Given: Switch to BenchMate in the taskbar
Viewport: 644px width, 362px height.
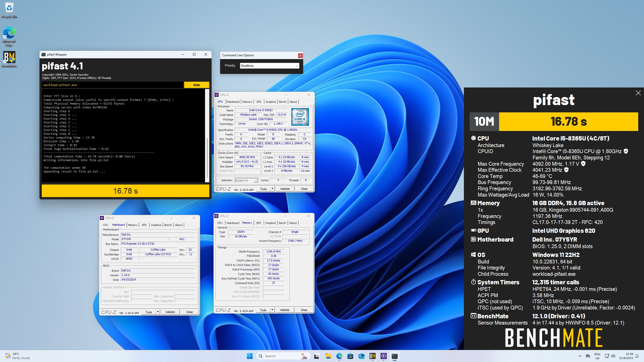Looking at the screenshot, I should 372,356.
